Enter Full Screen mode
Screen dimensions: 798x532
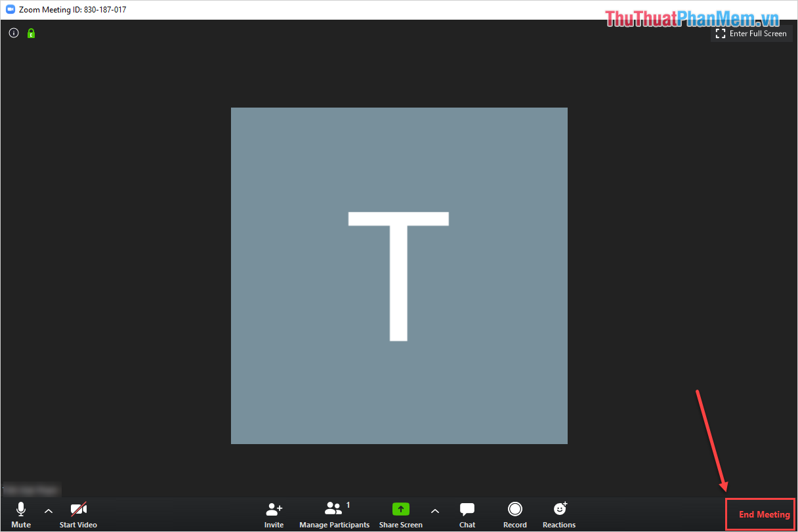tap(751, 33)
